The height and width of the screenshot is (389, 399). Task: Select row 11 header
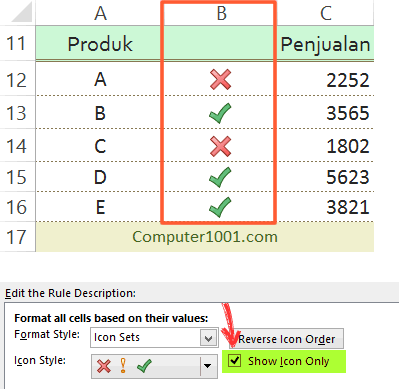point(17,43)
